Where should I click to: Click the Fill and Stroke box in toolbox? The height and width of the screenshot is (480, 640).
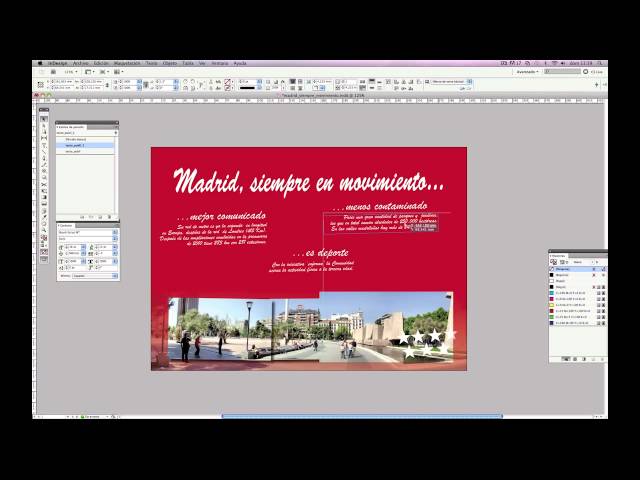44,238
